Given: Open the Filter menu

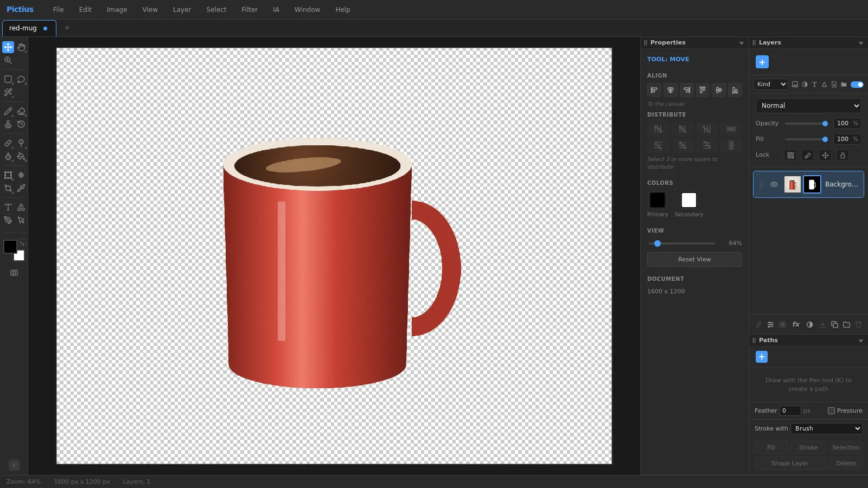Looking at the screenshot, I should click(x=250, y=9).
